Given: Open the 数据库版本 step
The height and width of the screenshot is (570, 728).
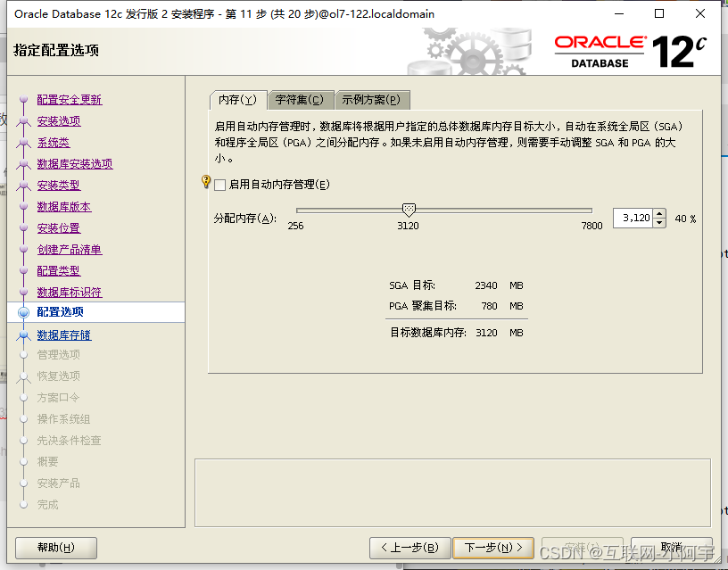Looking at the screenshot, I should (x=64, y=207).
